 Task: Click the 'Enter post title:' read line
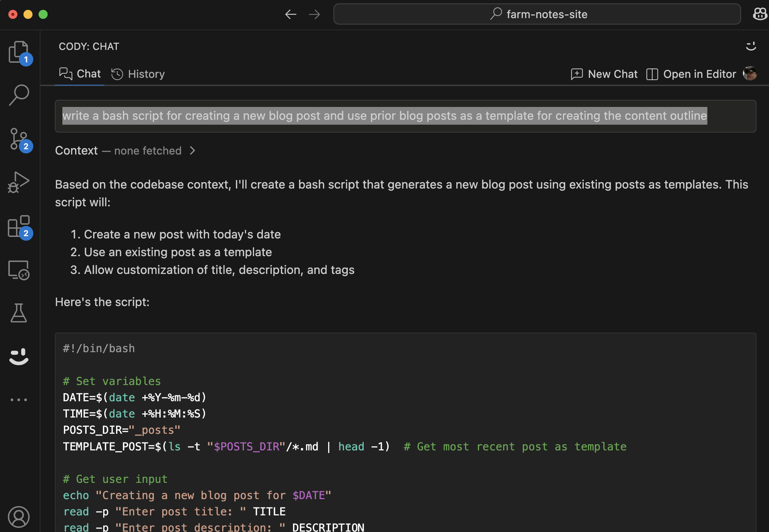(174, 511)
